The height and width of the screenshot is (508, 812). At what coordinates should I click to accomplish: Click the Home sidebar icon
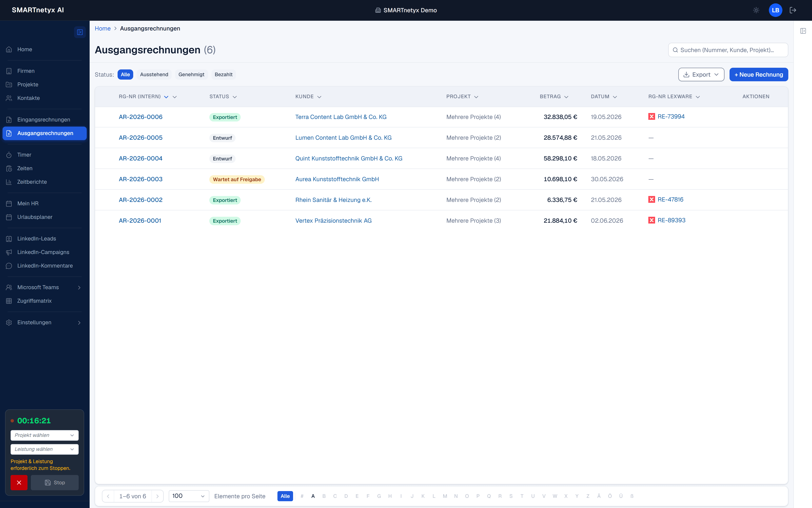tap(9, 49)
